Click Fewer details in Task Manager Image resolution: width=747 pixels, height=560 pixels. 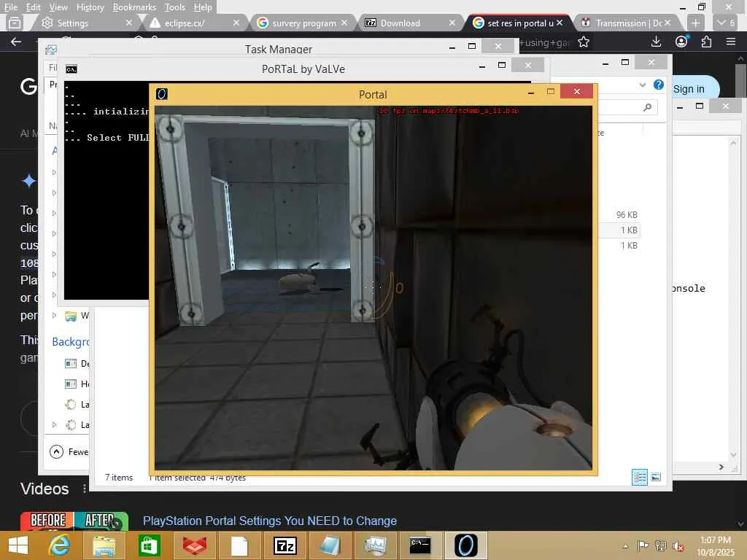click(69, 451)
